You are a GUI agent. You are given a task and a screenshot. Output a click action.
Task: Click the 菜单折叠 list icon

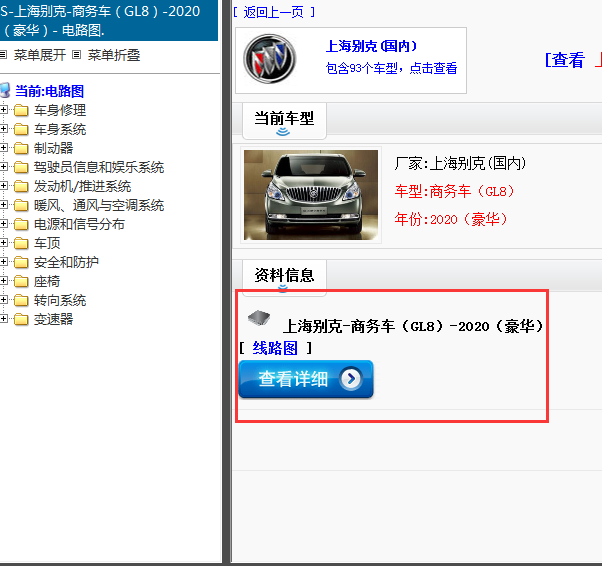77,55
